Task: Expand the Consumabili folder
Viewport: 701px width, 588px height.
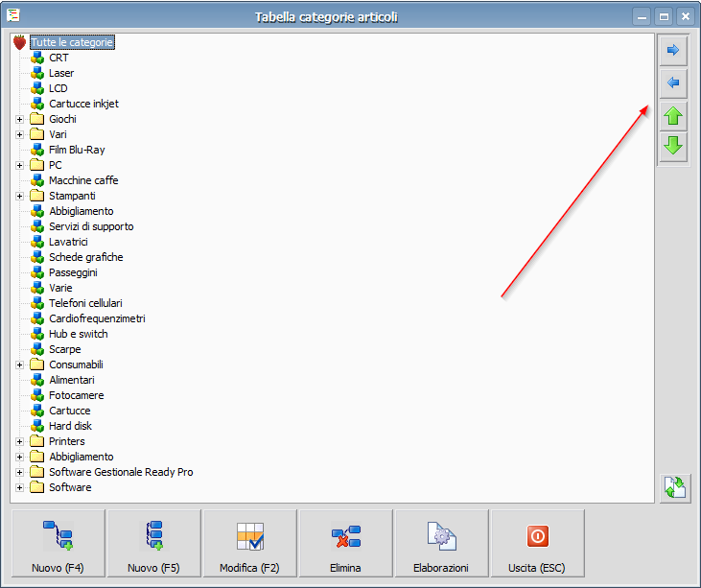Action: pyautogui.click(x=19, y=365)
